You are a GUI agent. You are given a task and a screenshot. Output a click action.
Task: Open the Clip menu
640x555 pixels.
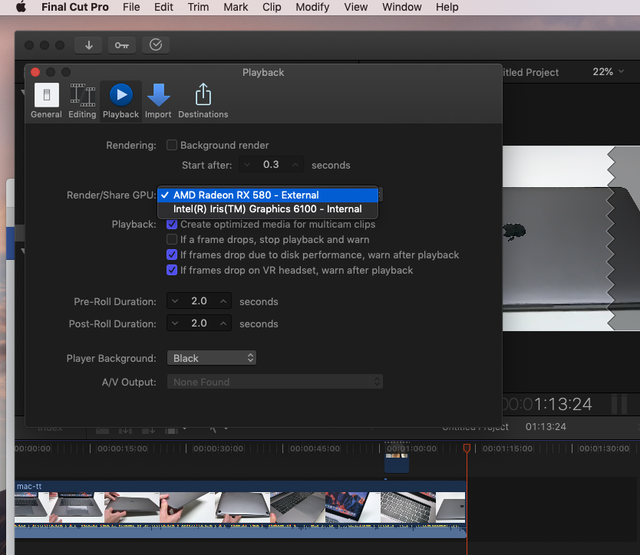point(271,7)
